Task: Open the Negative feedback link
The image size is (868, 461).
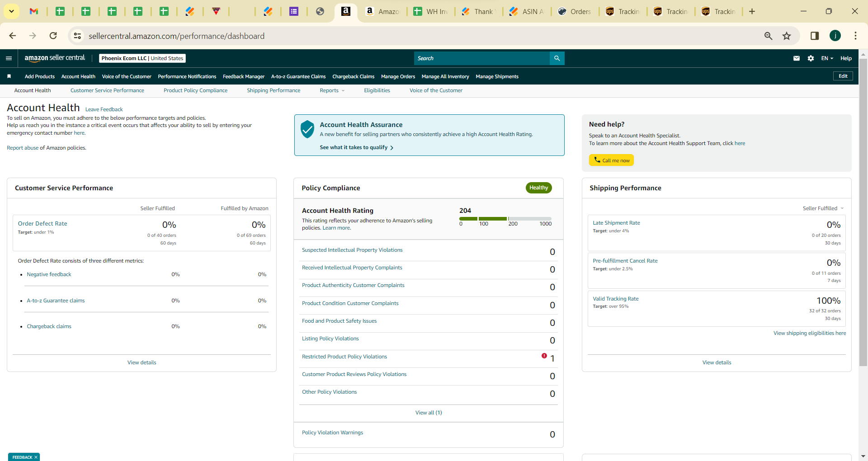Action: (x=49, y=274)
